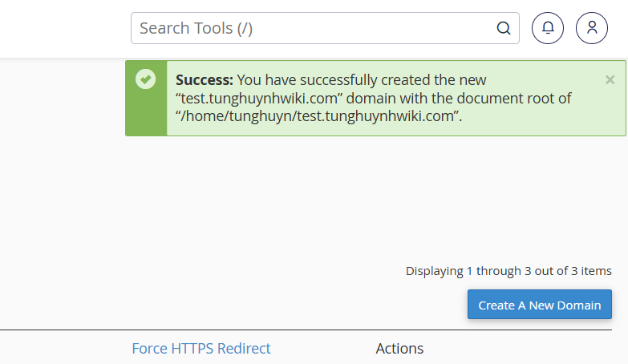Screen dimensions: 628x364
Task: Click the words 'New Domain' on blue button
Action: click(x=565, y=305)
